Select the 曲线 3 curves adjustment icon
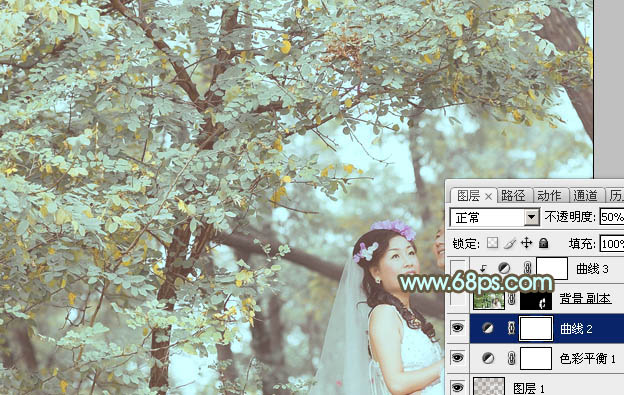 504,269
